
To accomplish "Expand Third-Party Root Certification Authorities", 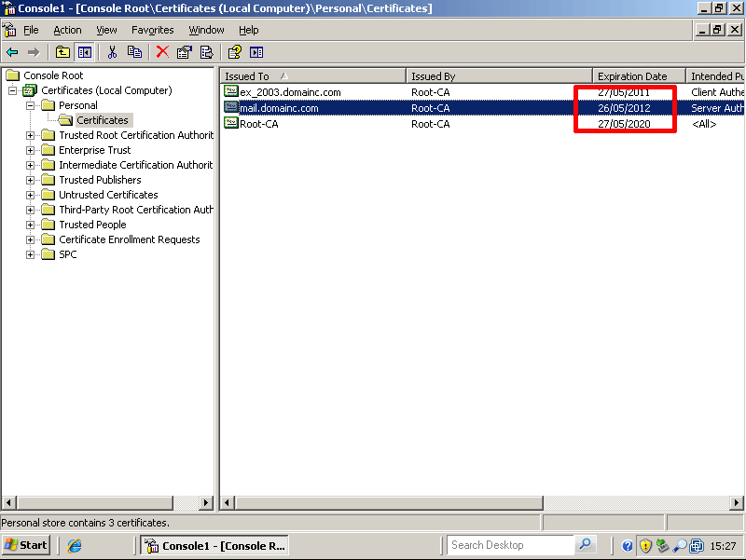I will pos(31,211).
